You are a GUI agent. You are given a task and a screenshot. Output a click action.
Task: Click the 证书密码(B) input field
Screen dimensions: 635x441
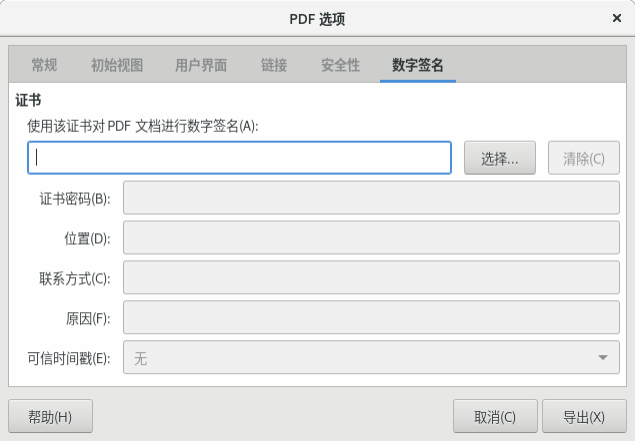[371, 198]
